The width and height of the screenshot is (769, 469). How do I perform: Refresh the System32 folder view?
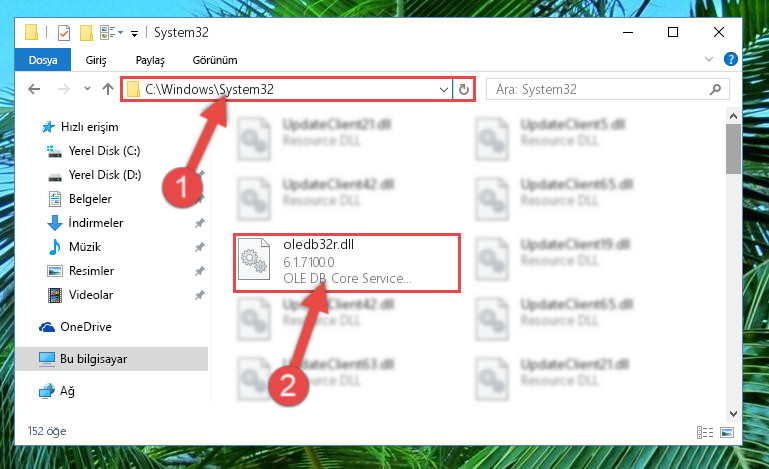coord(463,89)
